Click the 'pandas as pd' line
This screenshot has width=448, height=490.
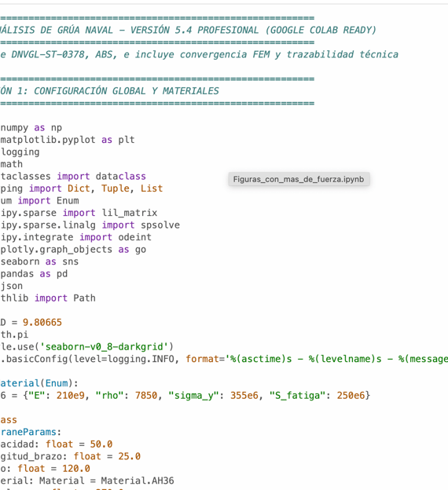pyautogui.click(x=34, y=274)
